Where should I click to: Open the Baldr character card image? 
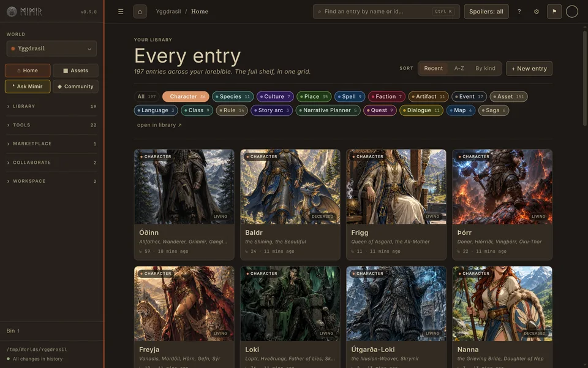(290, 186)
